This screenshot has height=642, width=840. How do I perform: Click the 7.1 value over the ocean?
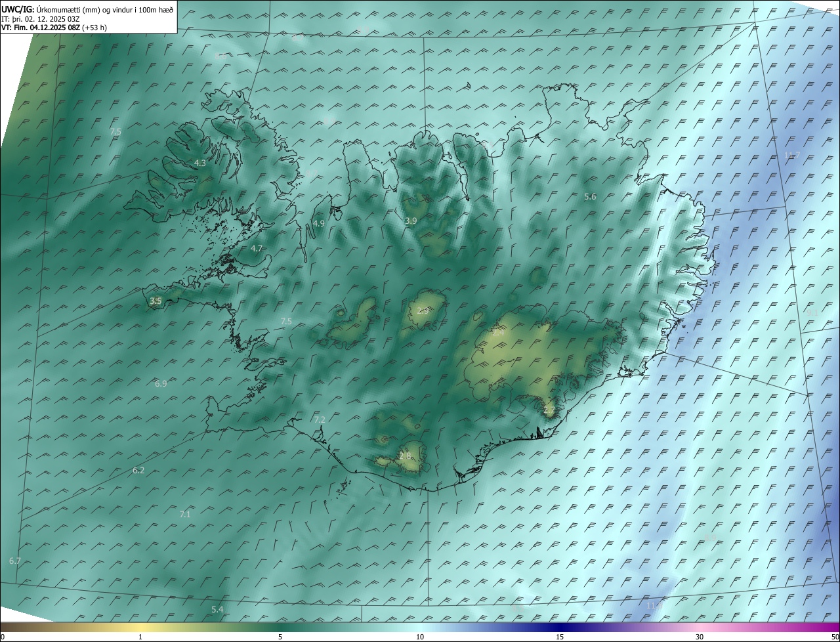(x=185, y=514)
